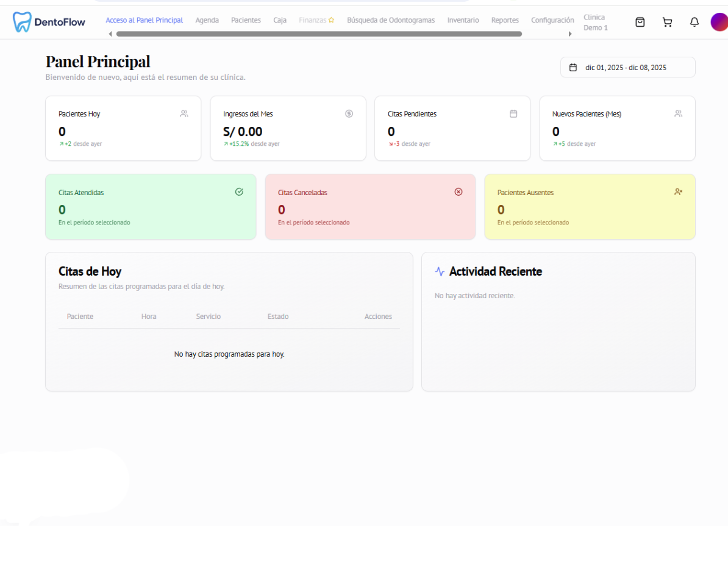The image size is (728, 583).
Task: Click the activity pulse icon beside Actividad Reciente
Action: click(x=440, y=271)
